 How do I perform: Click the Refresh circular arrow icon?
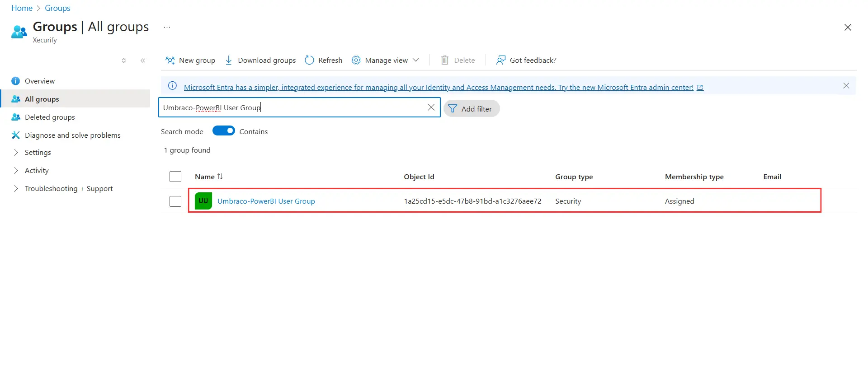pos(309,60)
